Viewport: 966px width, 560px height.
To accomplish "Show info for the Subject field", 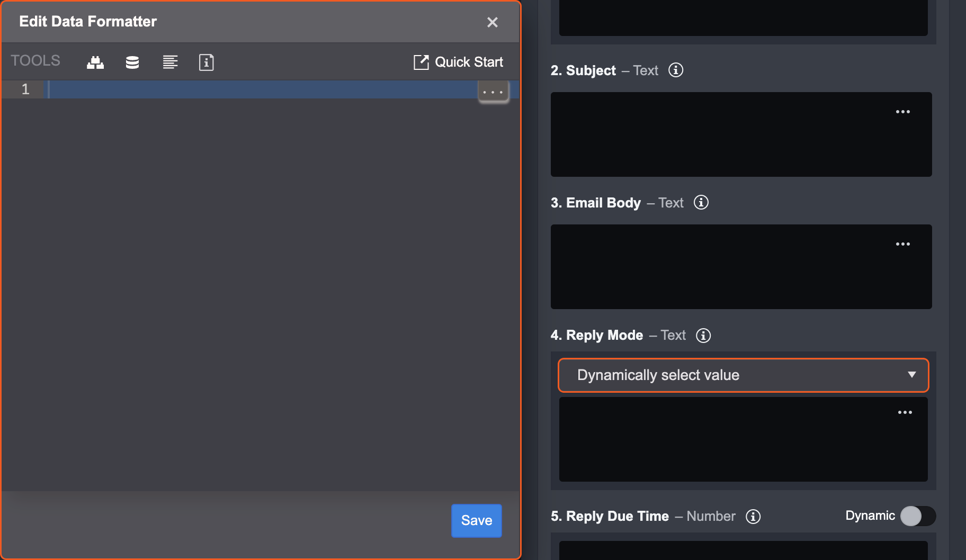I will point(676,70).
